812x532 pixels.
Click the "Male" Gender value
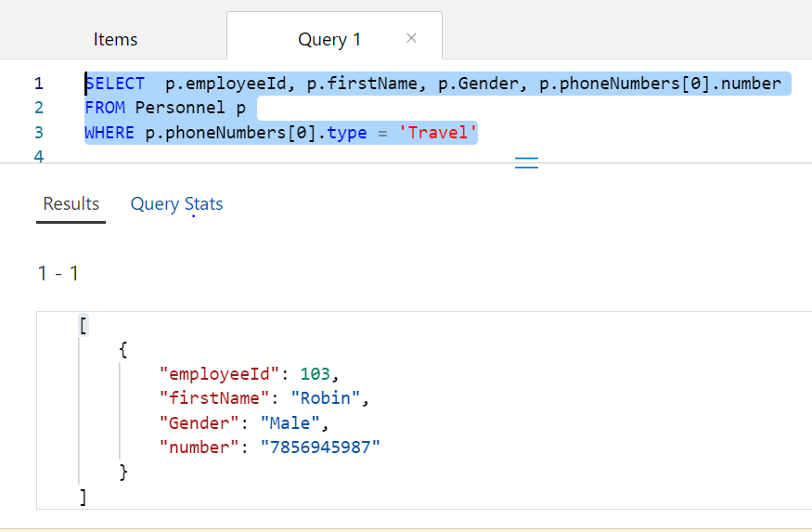point(290,423)
